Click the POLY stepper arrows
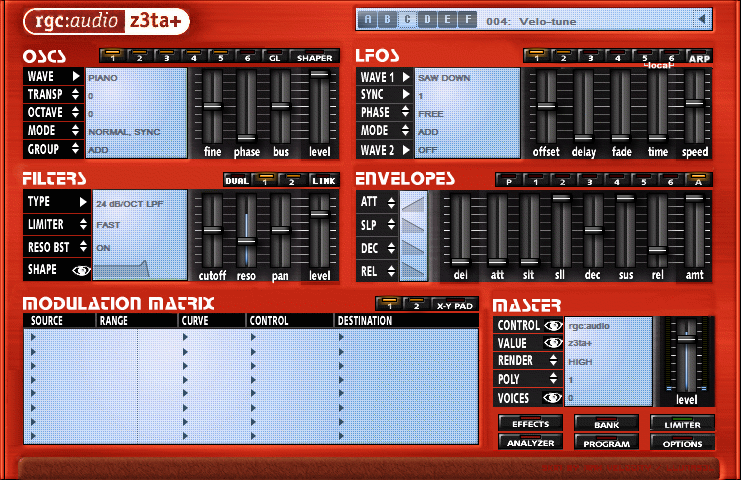 (553, 378)
